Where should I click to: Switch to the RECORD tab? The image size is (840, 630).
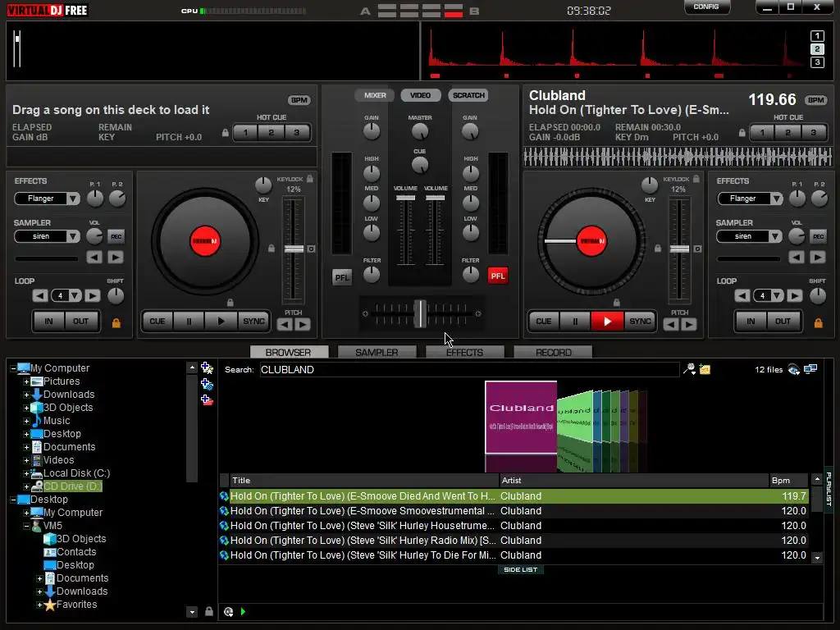[x=553, y=353]
